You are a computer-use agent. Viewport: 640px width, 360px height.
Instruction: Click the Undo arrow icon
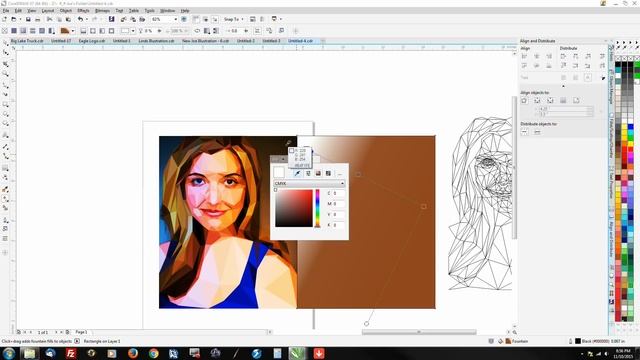click(x=80, y=19)
